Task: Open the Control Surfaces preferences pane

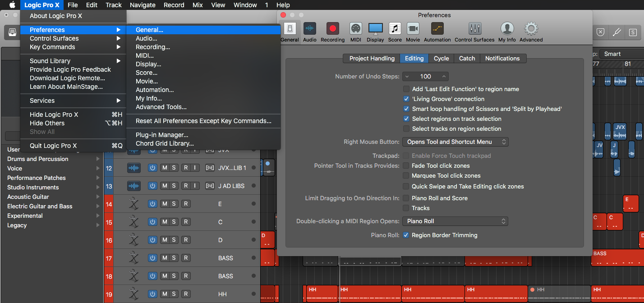Action: [474, 32]
